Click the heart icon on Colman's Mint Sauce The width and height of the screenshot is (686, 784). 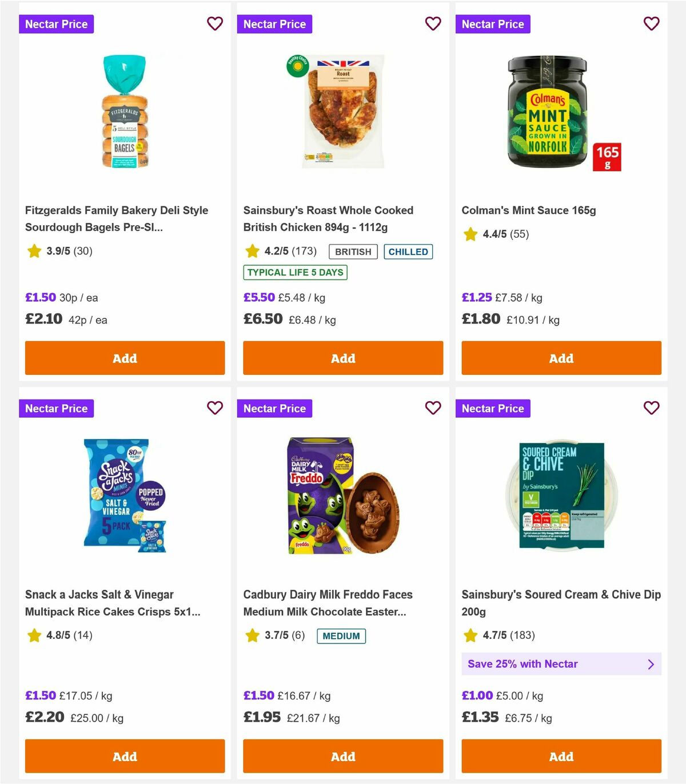651,24
